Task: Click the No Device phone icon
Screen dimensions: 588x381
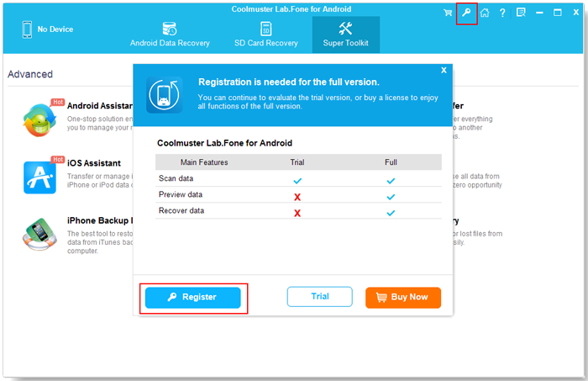Action: click(27, 29)
